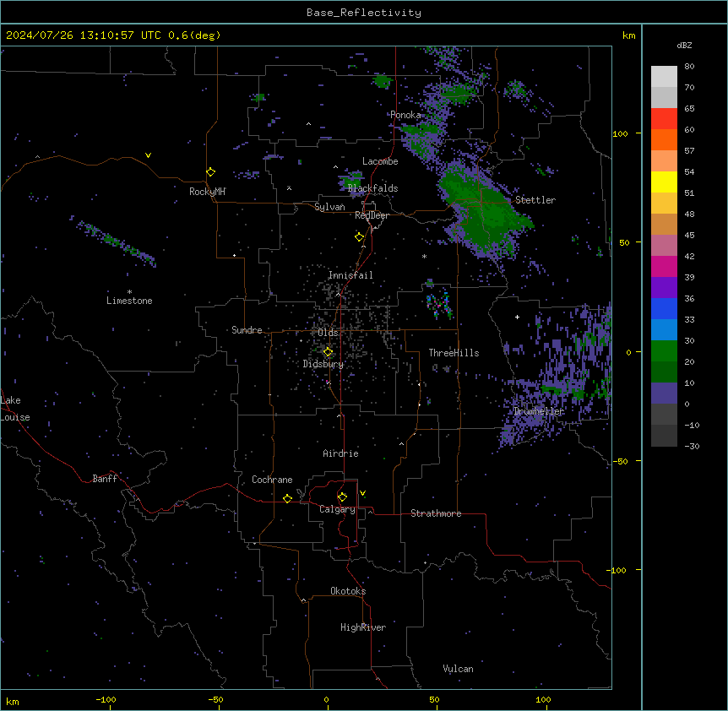Click the RedDeer city label

(372, 215)
